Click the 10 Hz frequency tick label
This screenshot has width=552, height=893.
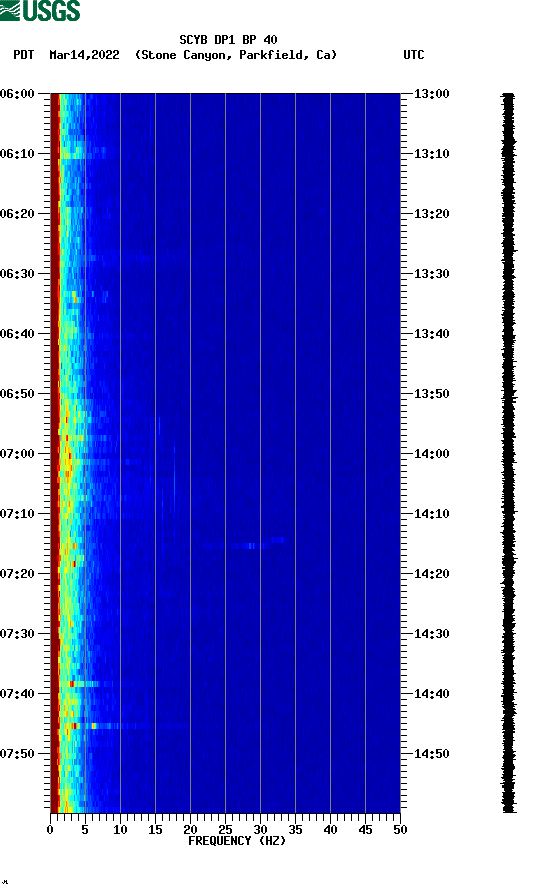(x=120, y=830)
